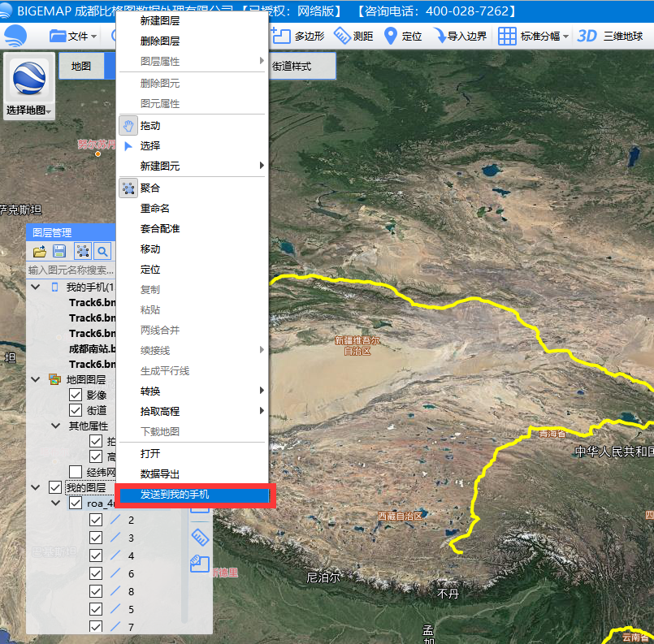Focus the 输入图元名称搜索 search field
The image size is (654, 644).
[x=71, y=270]
